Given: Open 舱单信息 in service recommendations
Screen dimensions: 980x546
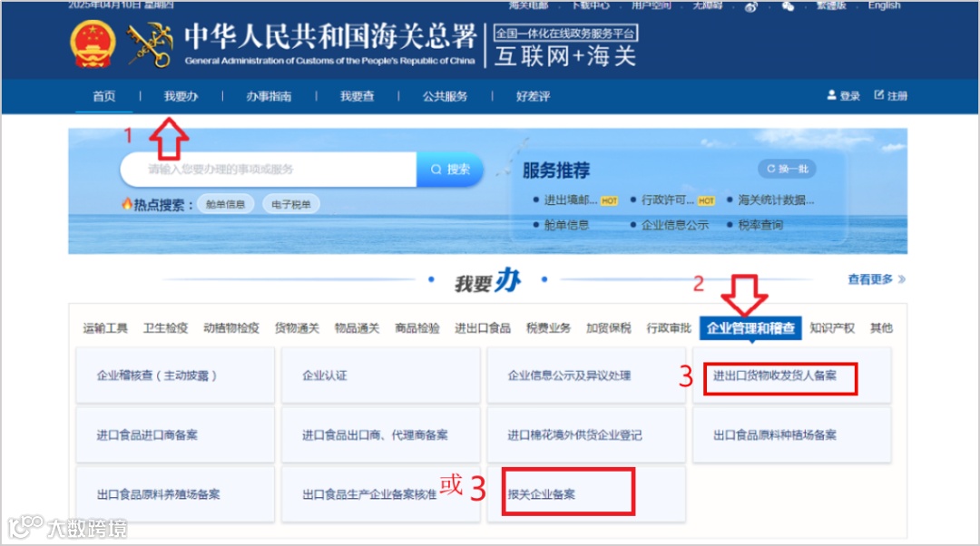Looking at the screenshot, I should click(566, 225).
